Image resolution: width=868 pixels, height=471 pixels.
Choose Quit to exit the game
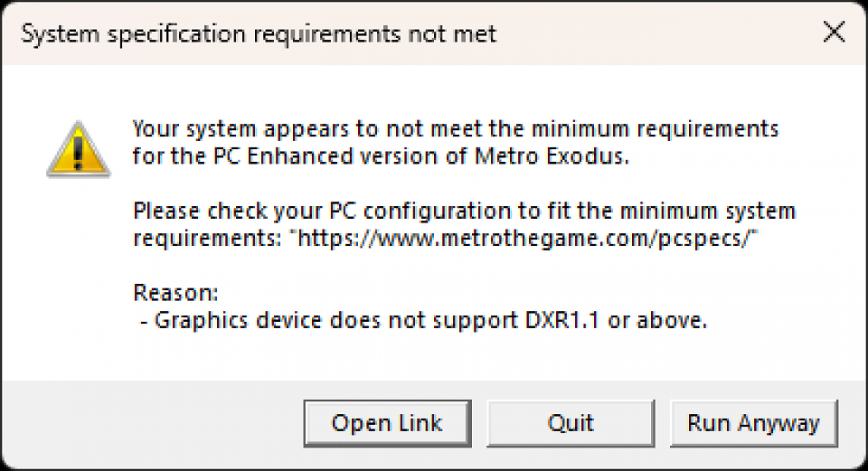point(571,423)
